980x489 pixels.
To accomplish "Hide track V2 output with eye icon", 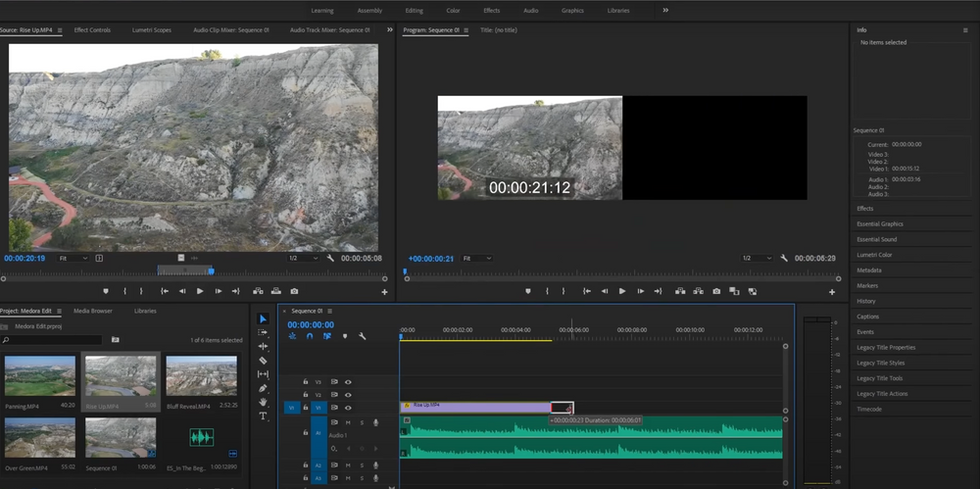I will point(348,395).
